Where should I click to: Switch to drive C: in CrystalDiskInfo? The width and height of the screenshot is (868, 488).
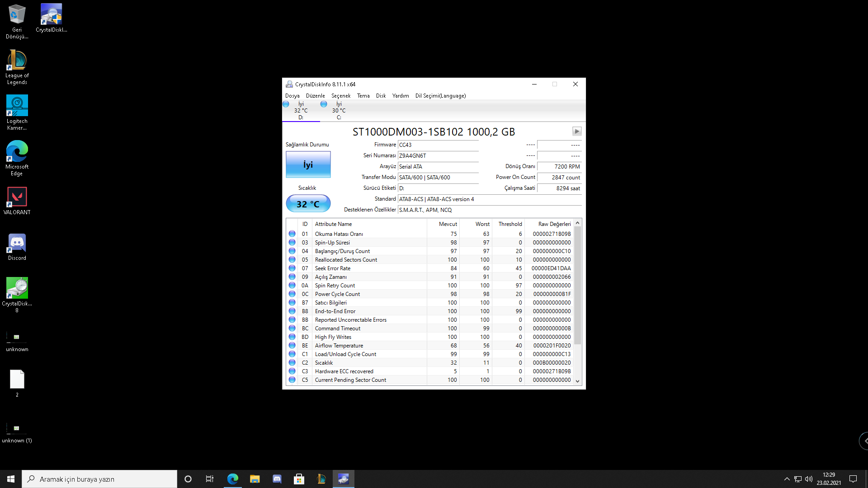(x=339, y=110)
